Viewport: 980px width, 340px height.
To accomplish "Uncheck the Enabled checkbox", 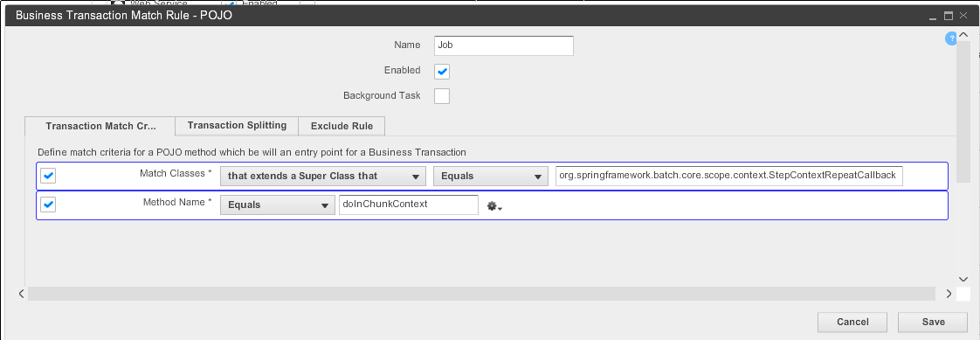I will pos(442,71).
